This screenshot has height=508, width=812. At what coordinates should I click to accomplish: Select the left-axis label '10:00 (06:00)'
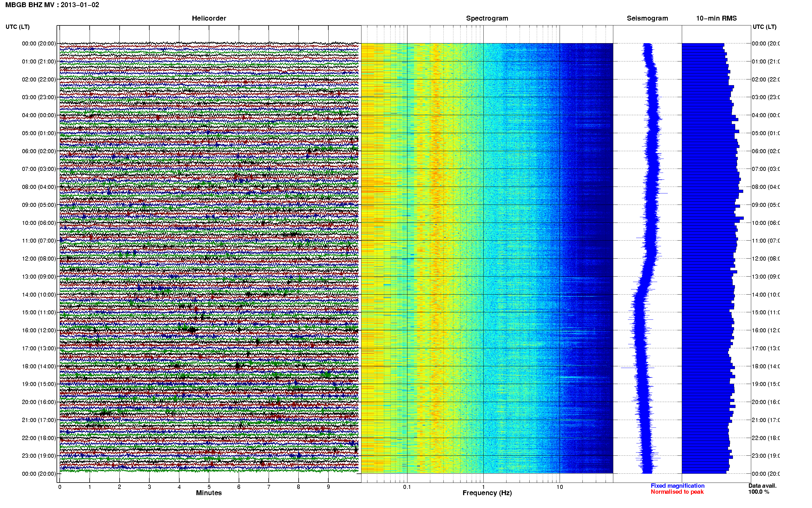tap(39, 223)
